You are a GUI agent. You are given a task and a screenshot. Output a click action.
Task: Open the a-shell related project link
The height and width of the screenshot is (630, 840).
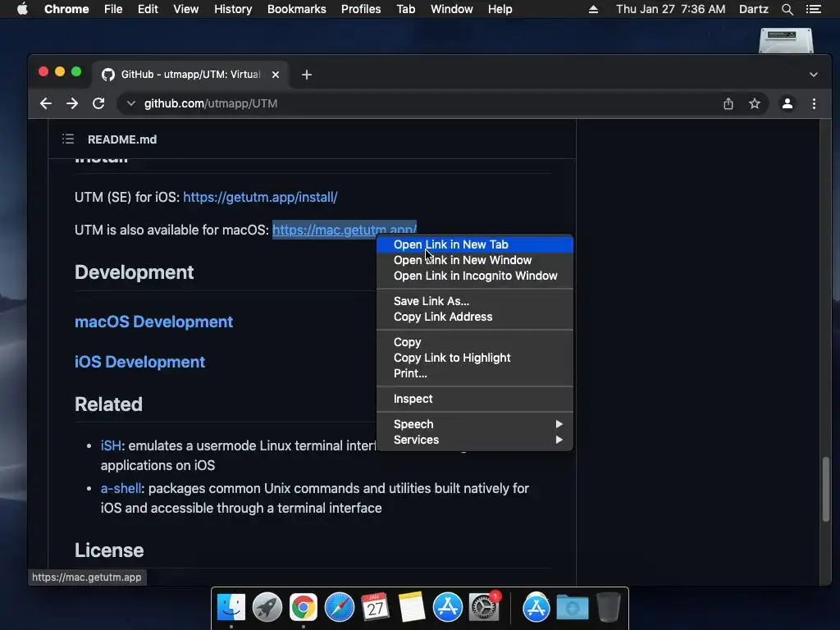coord(121,489)
